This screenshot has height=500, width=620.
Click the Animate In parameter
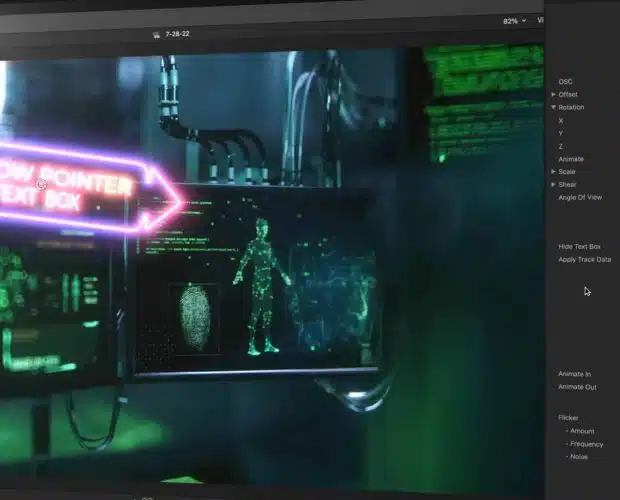point(575,374)
